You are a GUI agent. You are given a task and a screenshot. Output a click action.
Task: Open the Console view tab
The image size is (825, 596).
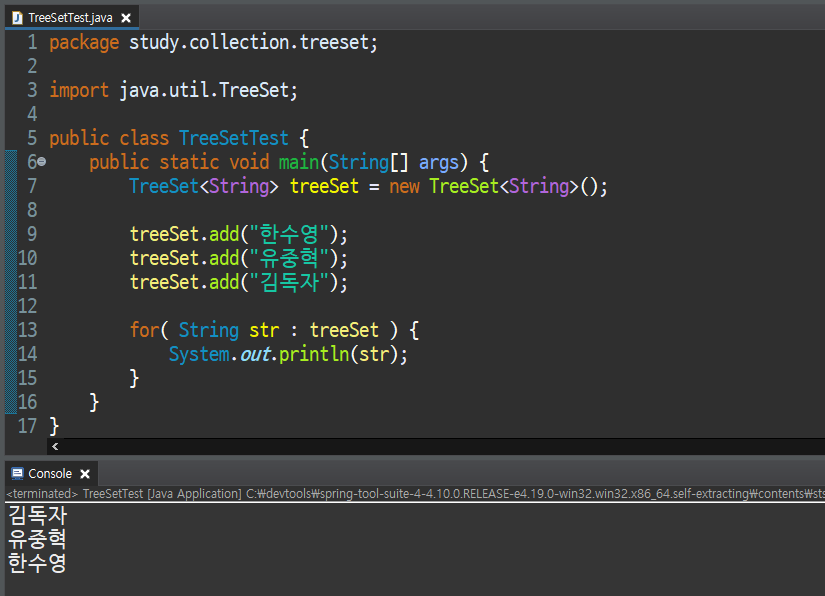50,473
